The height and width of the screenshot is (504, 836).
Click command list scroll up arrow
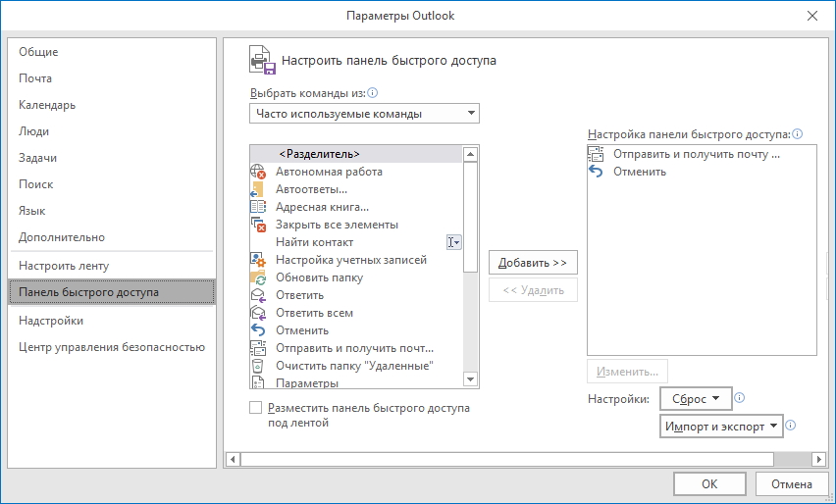coord(470,155)
